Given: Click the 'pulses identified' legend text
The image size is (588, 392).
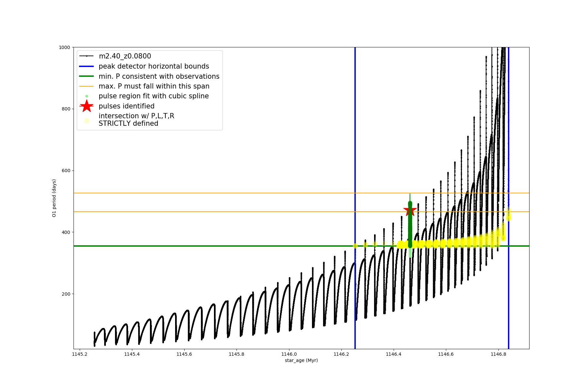Looking at the screenshot, I should (x=126, y=106).
